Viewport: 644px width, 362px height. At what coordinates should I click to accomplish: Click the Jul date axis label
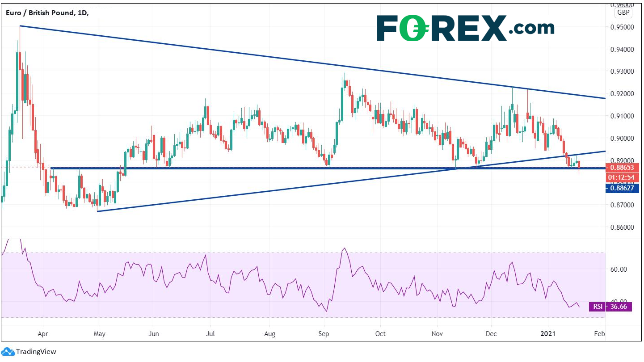click(x=210, y=334)
